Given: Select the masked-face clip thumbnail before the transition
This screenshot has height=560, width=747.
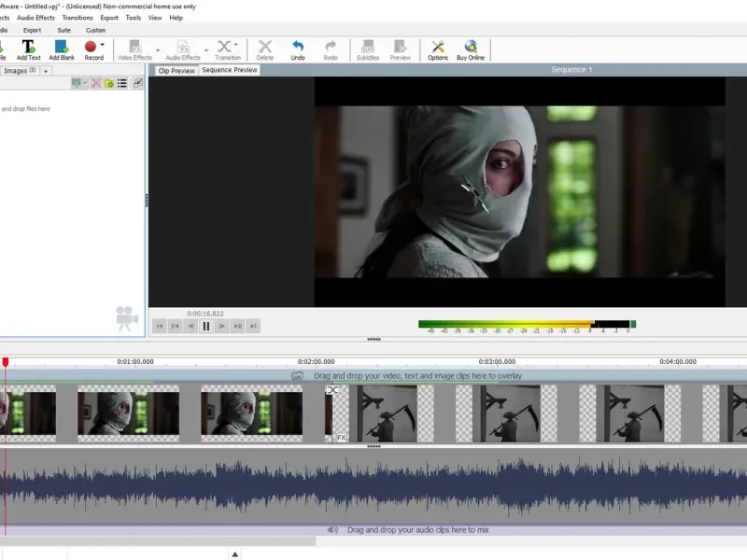Looking at the screenshot, I should [251, 413].
